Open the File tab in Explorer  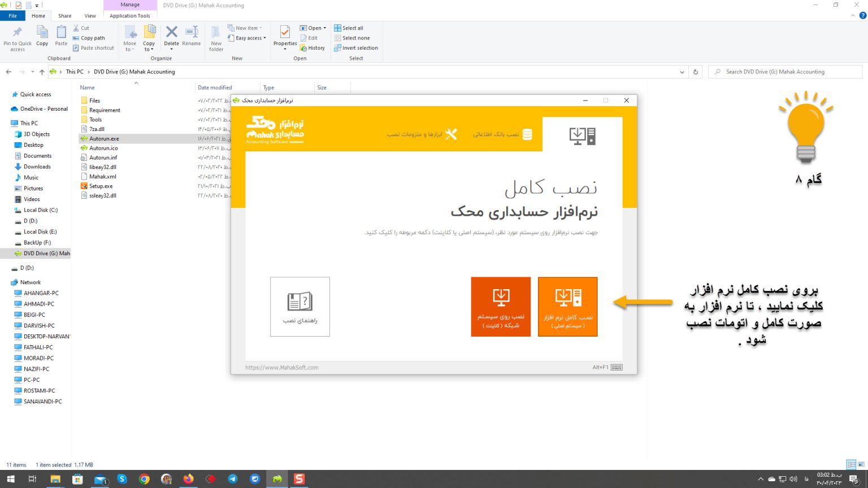[12, 16]
